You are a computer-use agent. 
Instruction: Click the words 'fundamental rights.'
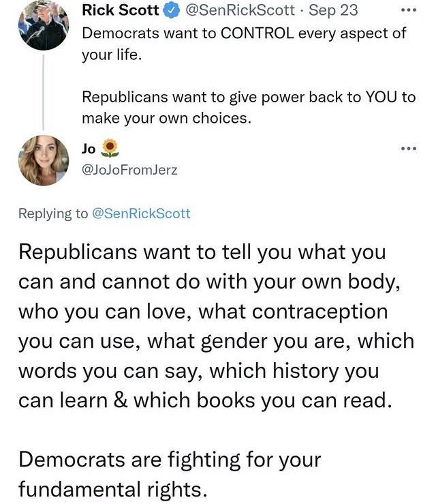(x=111, y=489)
